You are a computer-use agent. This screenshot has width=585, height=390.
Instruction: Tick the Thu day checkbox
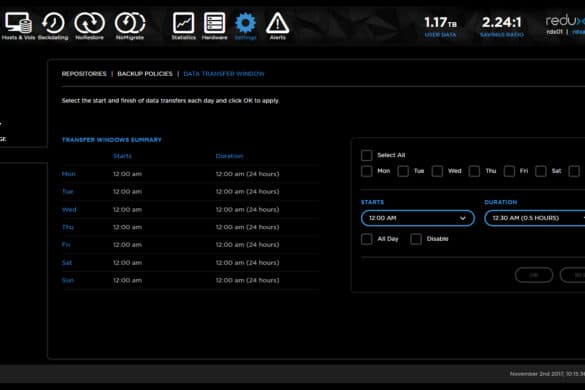tap(474, 171)
